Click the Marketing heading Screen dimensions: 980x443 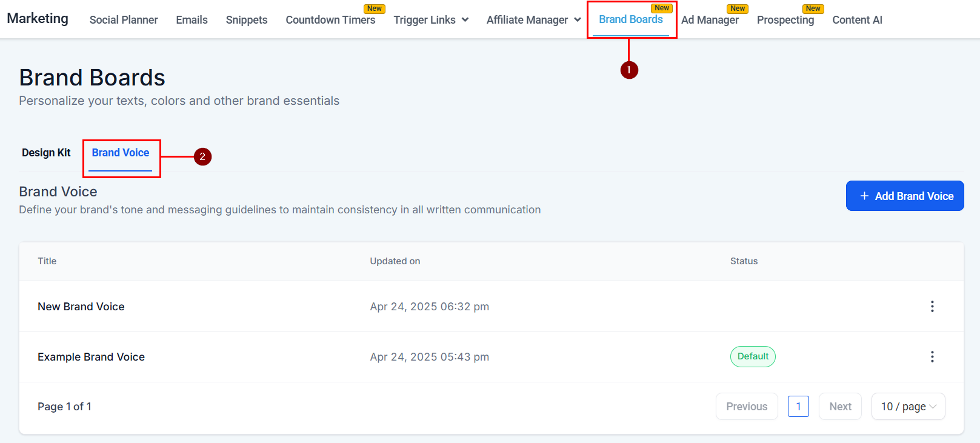click(x=38, y=18)
